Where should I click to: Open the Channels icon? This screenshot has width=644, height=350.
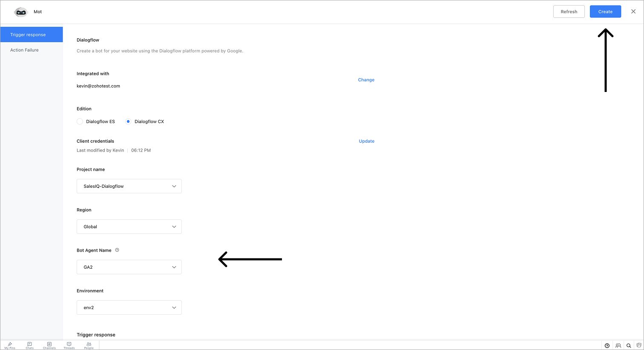coord(49,345)
